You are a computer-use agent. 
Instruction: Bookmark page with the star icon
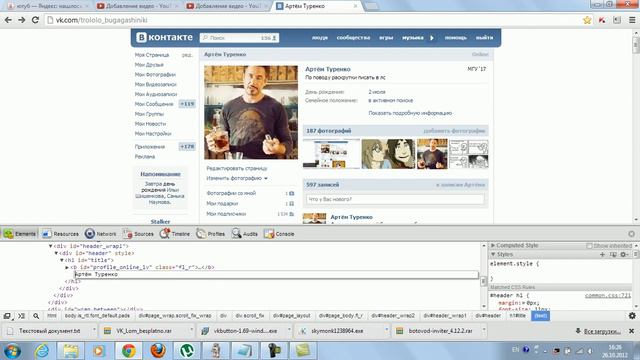coord(587,20)
